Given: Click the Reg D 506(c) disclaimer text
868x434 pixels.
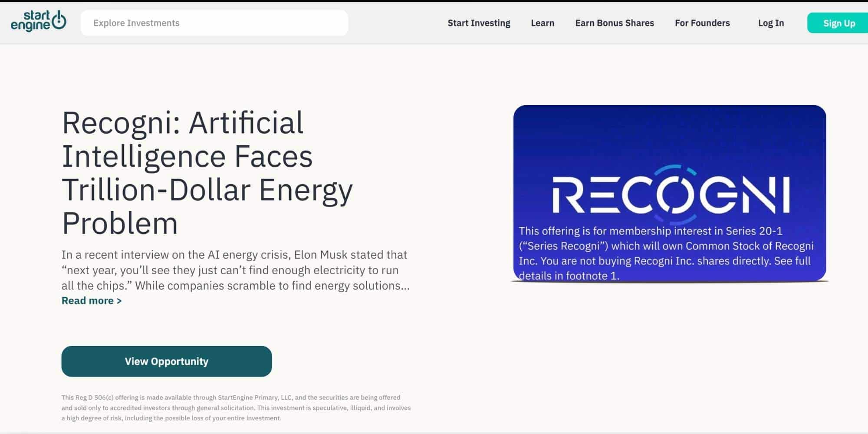Looking at the screenshot, I should (x=236, y=408).
